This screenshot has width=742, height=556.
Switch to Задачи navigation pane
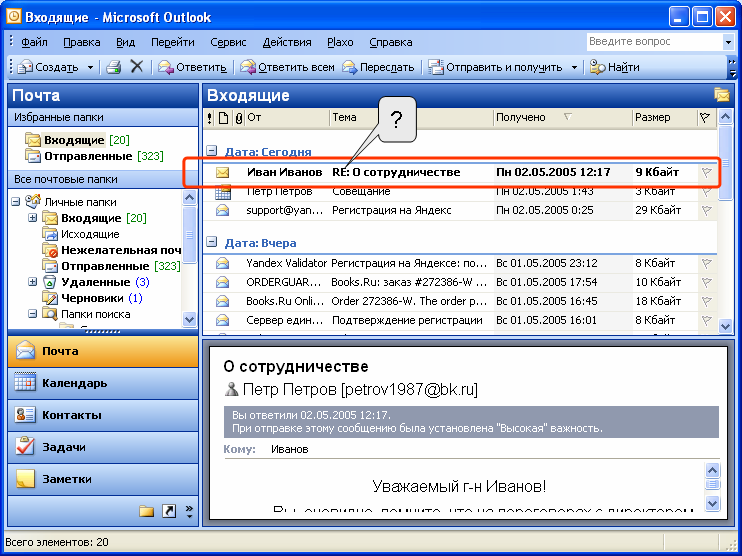coord(103,447)
